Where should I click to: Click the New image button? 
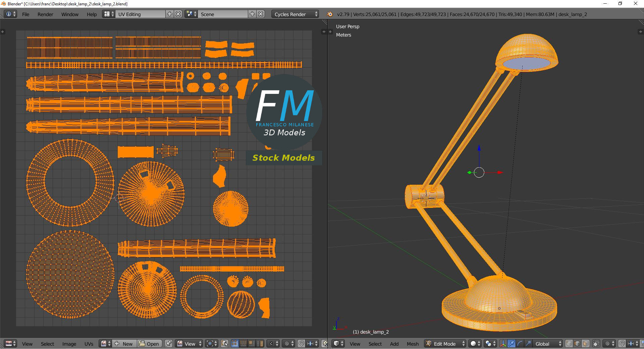(x=124, y=344)
